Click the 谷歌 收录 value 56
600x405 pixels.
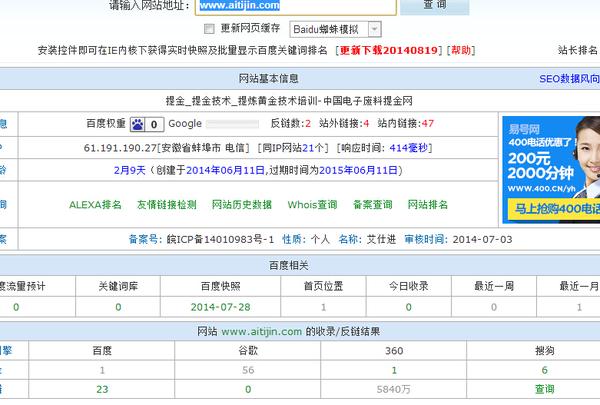click(x=248, y=370)
